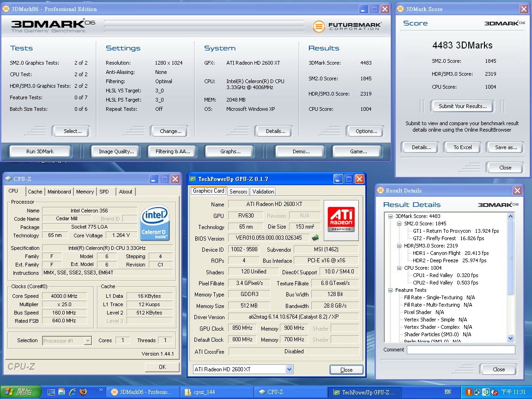Close the CPU-Z window using title bar X
Screen dimensions: 532x399
tap(175, 179)
